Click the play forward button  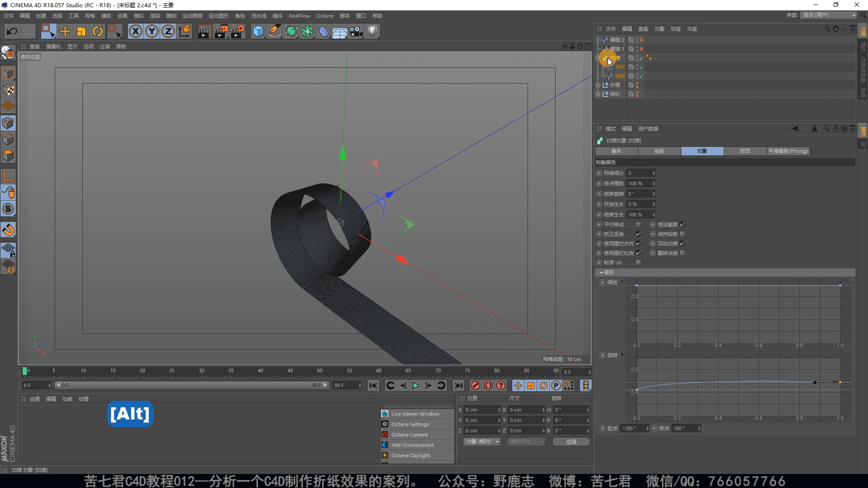click(x=415, y=385)
